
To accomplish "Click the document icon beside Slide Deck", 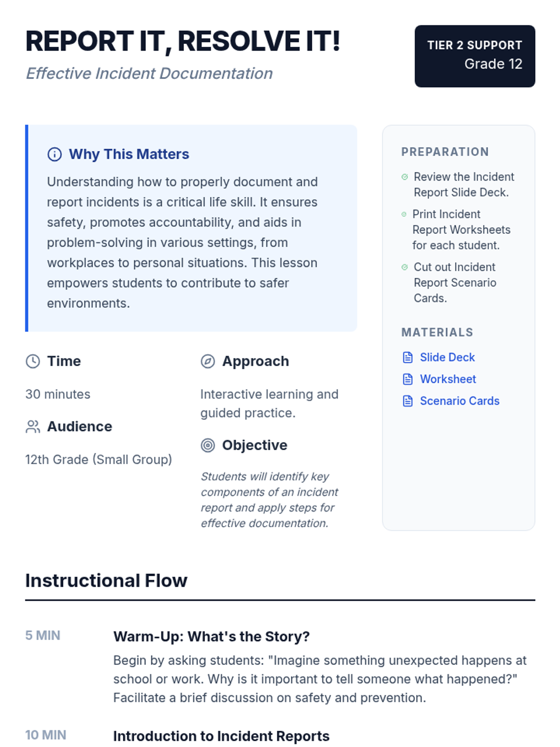I will click(408, 358).
